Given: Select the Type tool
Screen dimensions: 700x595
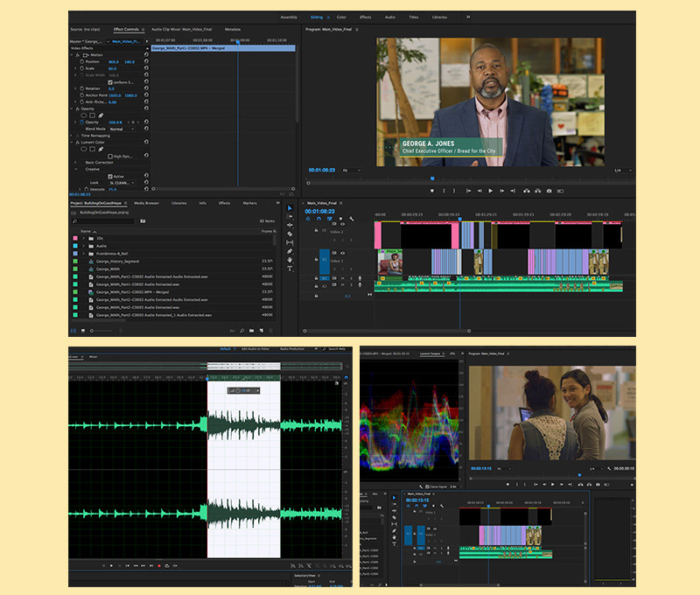Looking at the screenshot, I should 290,269.
